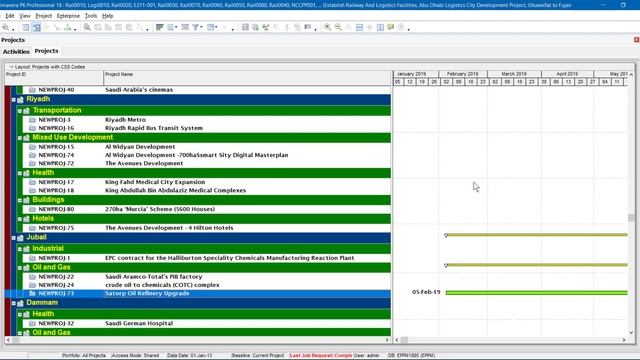Click the folder icon beside NEWPROJ-22
Screen dimensions: 640x360
pos(33,277)
